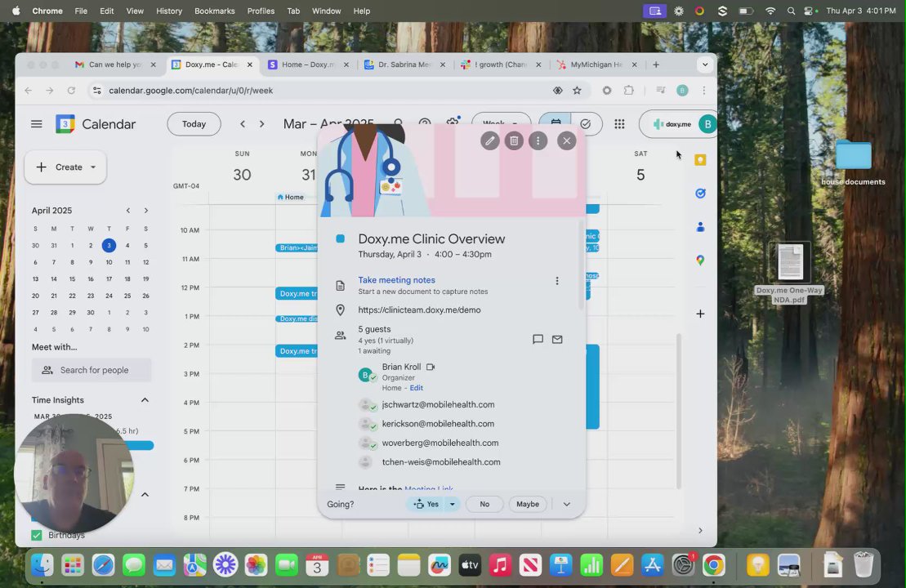906x588 pixels.
Task: Open FaceTime from the Dock
Action: (286, 565)
